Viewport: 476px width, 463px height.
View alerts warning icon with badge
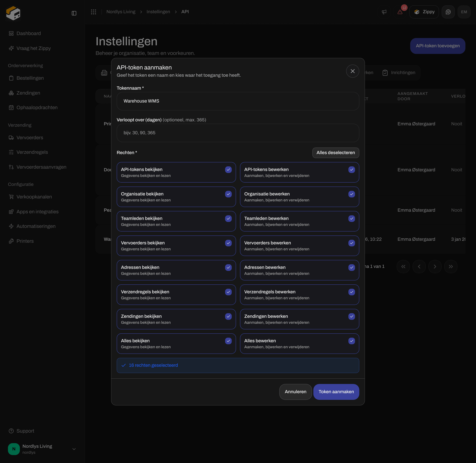400,12
